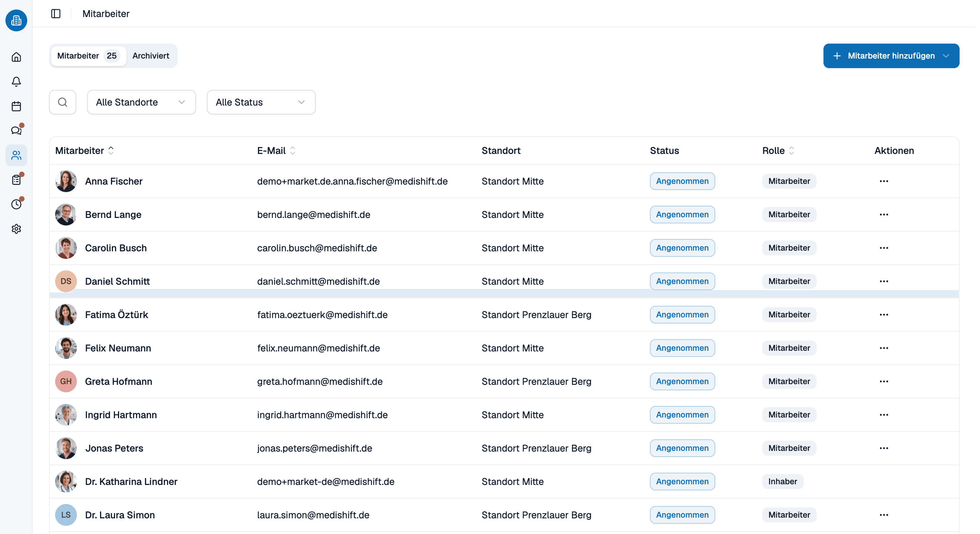Viewport: 980px width, 534px height.
Task: Expand the Alle Standorte dropdown
Action: click(x=142, y=102)
